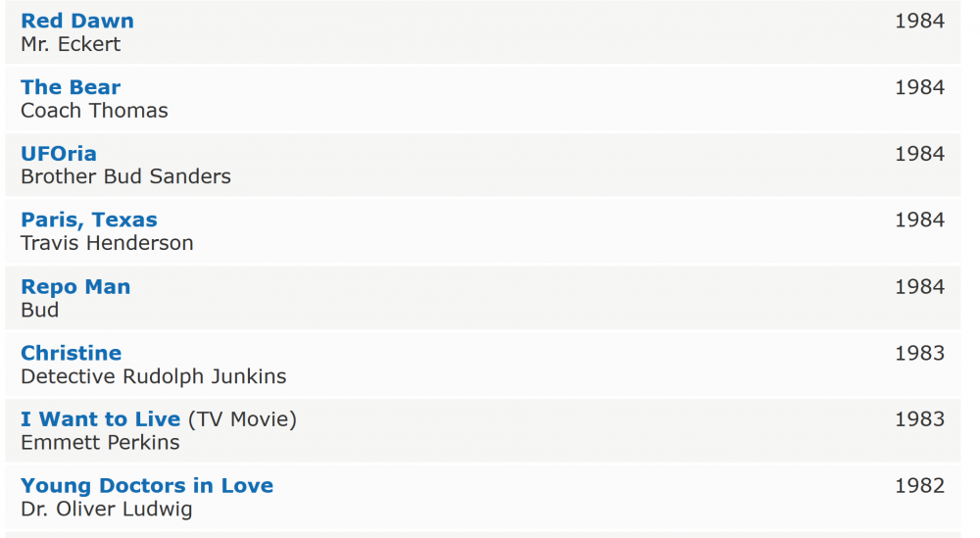Select the Christine film link
This screenshot has height=538, width=980.
(72, 353)
